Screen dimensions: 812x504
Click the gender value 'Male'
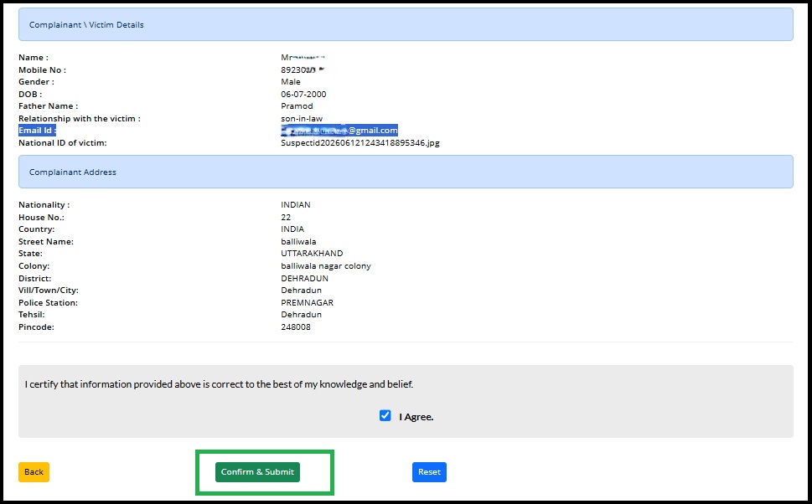tap(291, 82)
